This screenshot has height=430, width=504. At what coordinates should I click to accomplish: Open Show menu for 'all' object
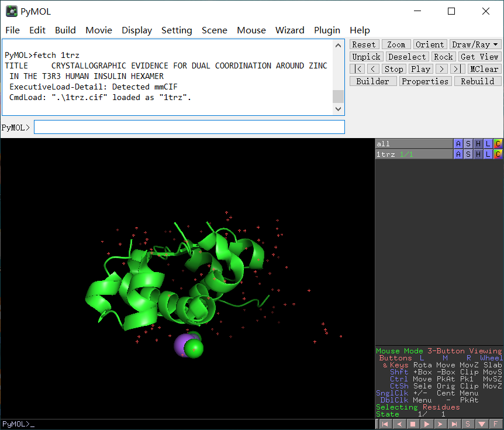[468, 144]
